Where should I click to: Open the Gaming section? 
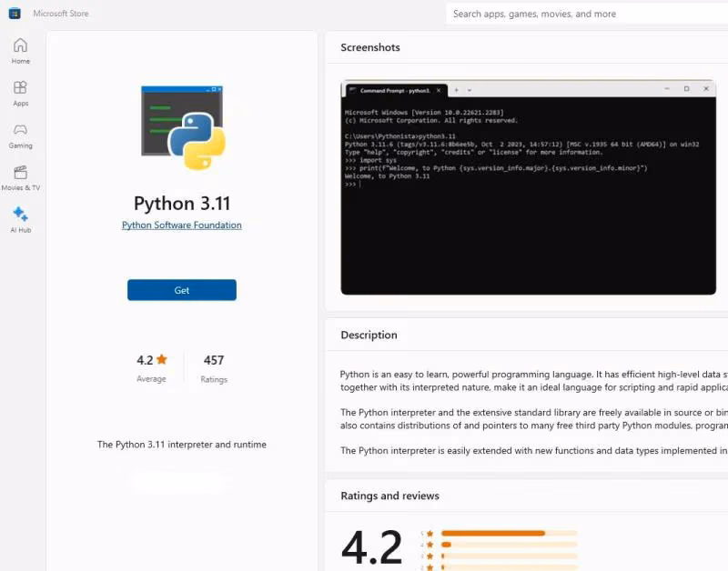(20, 135)
